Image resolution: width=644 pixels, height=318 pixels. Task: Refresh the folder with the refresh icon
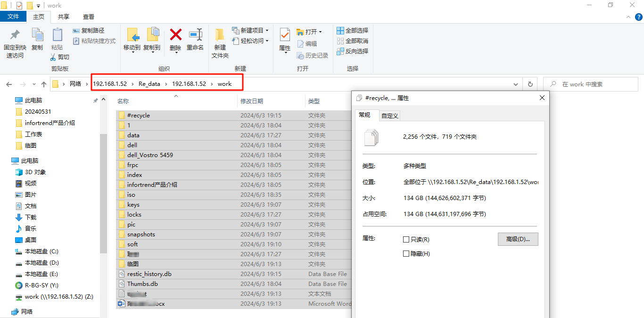530,84
